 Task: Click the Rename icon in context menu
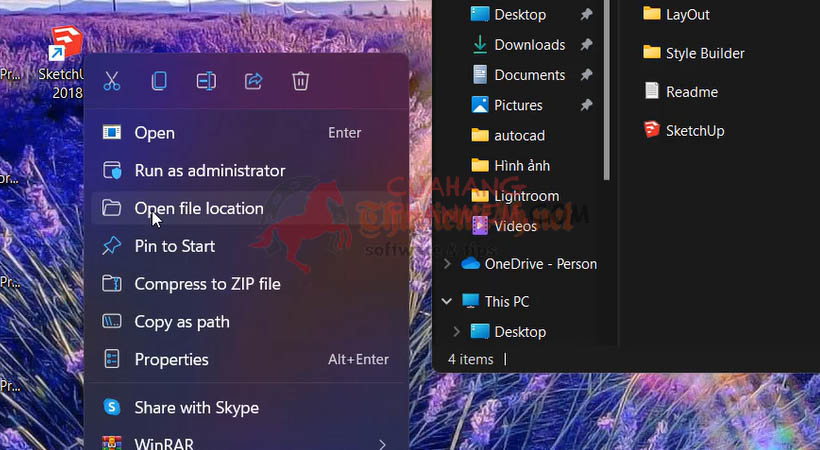tap(206, 81)
